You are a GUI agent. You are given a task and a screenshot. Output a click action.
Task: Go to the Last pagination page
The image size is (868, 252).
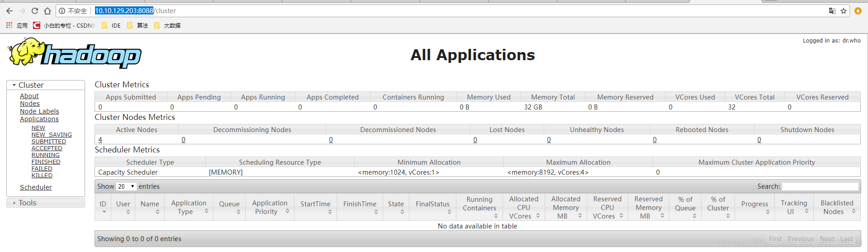(x=847, y=239)
